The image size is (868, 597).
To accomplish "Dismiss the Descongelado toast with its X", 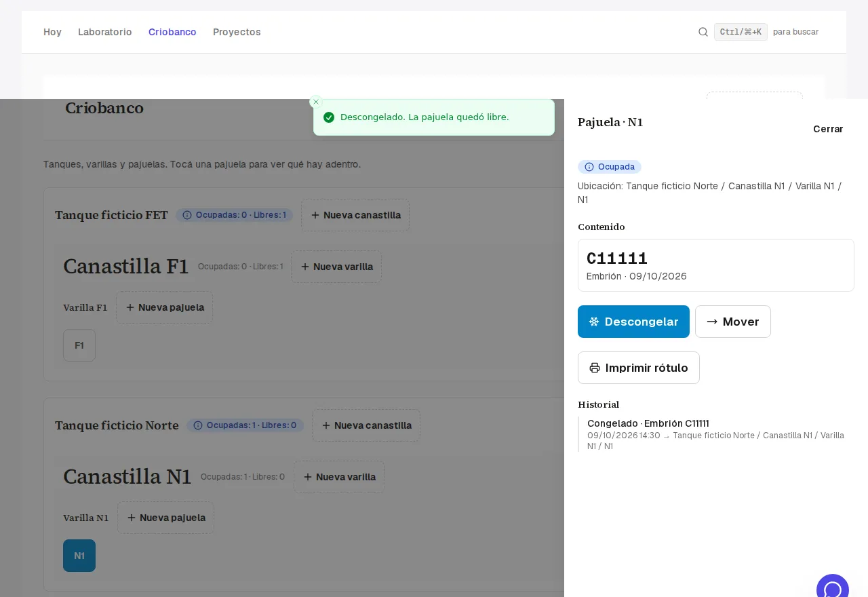I will (316, 102).
